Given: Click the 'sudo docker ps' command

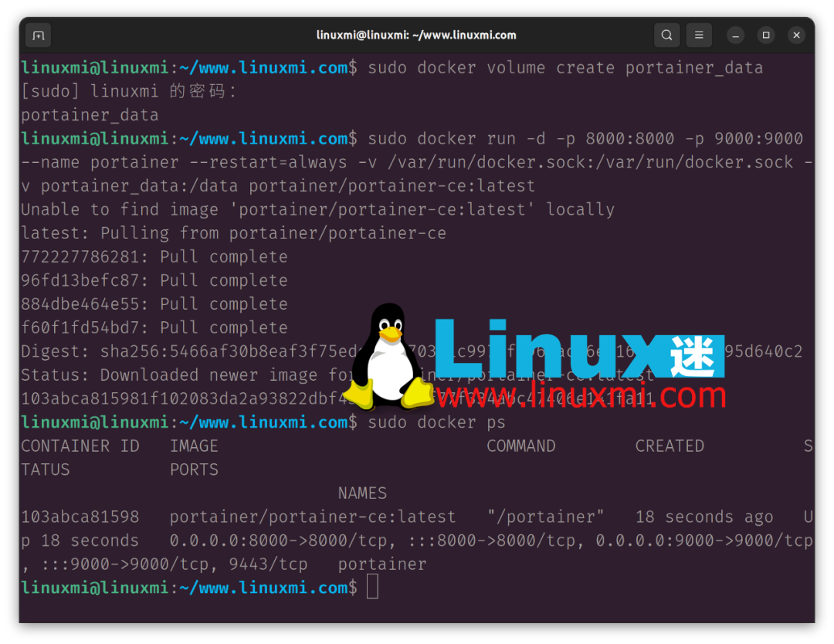Looking at the screenshot, I should click(x=436, y=422).
